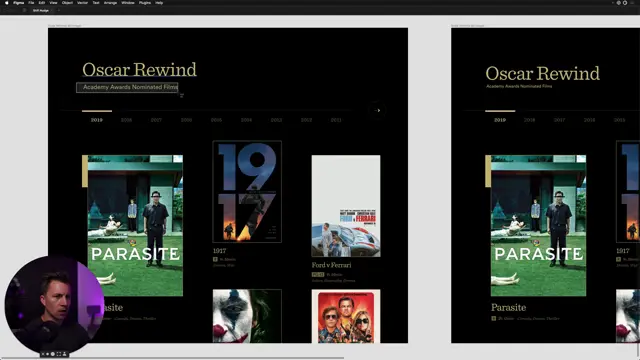Open the Help menu
This screenshot has height=360, width=640.
159,3
